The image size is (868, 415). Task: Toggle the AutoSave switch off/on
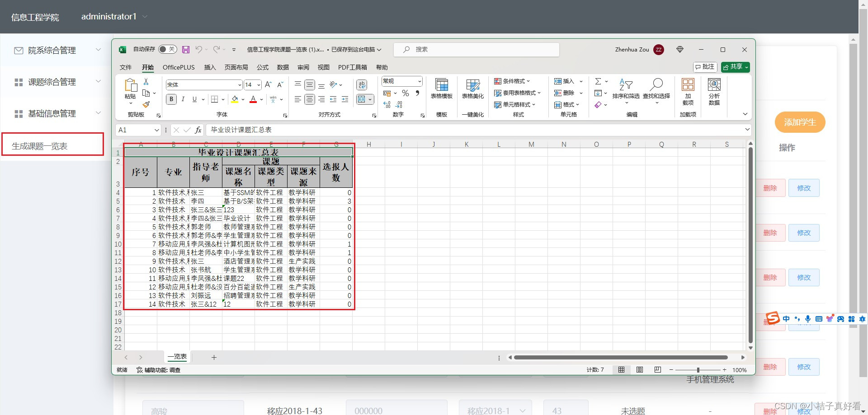pos(167,49)
